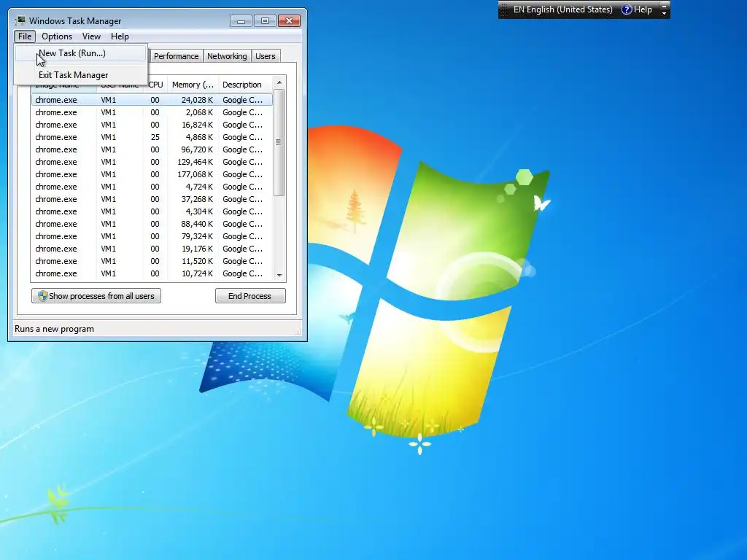The height and width of the screenshot is (560, 747).
Task: Select the chrome.exe row using 88,440 K
Action: click(152, 224)
